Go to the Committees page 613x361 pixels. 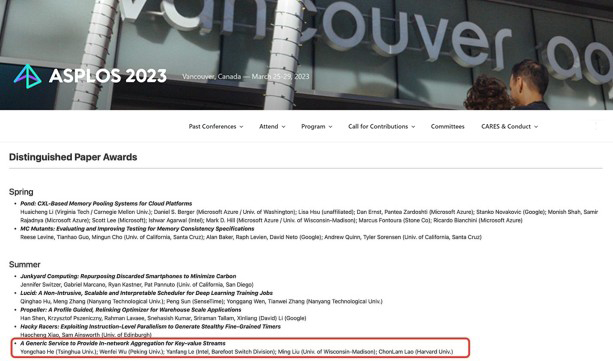448,126
